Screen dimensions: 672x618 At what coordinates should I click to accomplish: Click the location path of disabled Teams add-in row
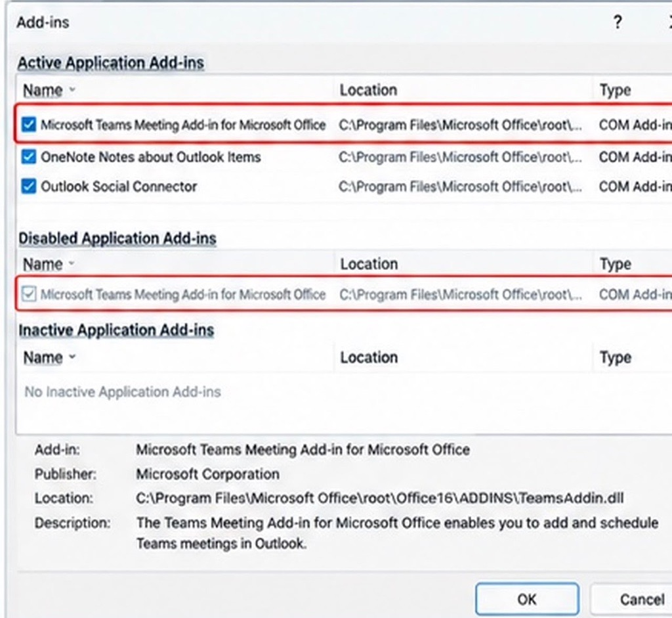461,294
